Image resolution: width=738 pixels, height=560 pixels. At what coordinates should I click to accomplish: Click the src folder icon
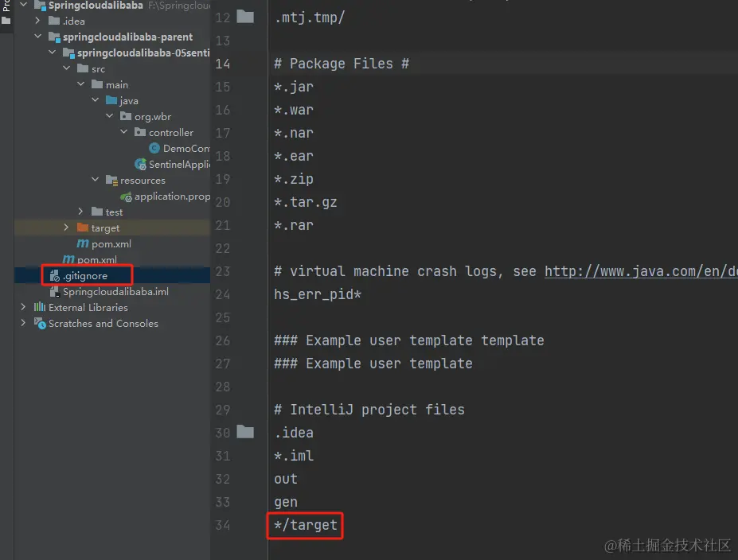click(83, 68)
